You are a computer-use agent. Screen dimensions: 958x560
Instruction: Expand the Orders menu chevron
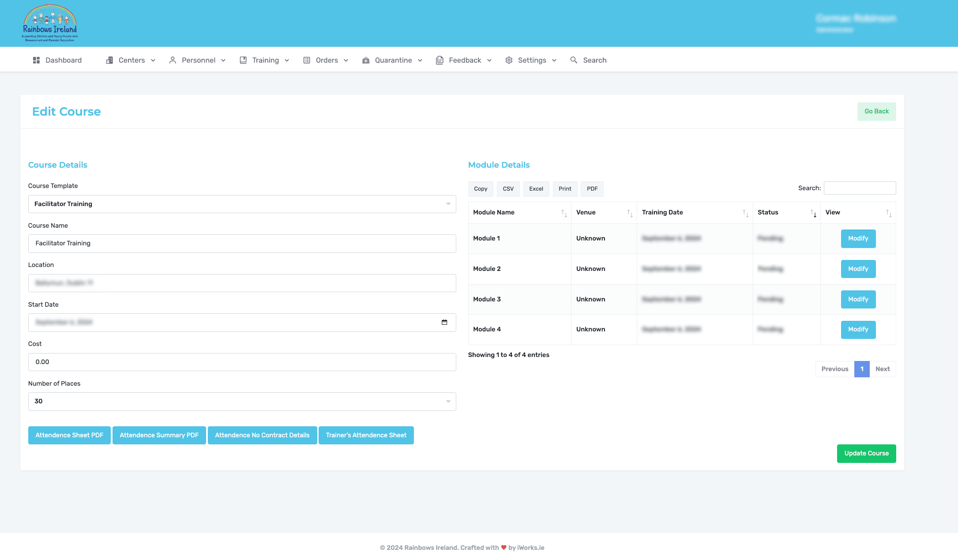coord(346,60)
